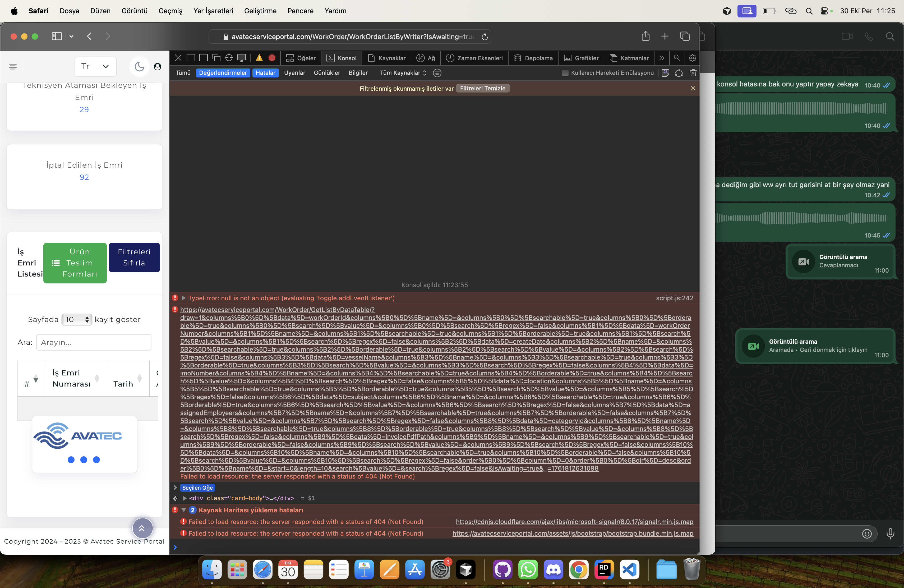Click the device settings monitor icon
This screenshot has width=904, height=588.
click(x=242, y=58)
